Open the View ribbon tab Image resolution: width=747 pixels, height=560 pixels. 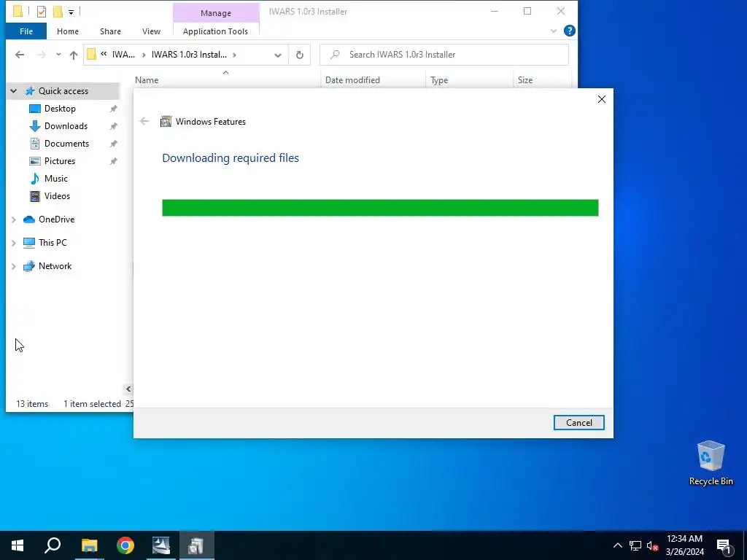pos(151,31)
